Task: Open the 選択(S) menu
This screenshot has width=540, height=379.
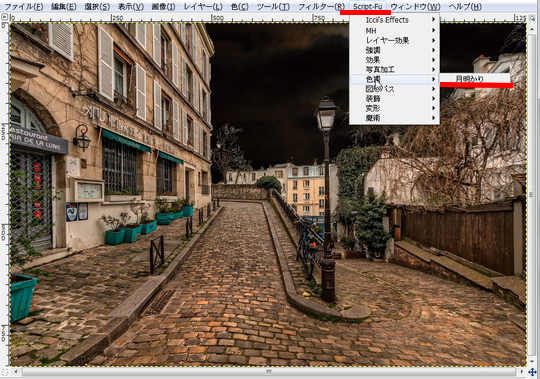Action: pos(97,7)
